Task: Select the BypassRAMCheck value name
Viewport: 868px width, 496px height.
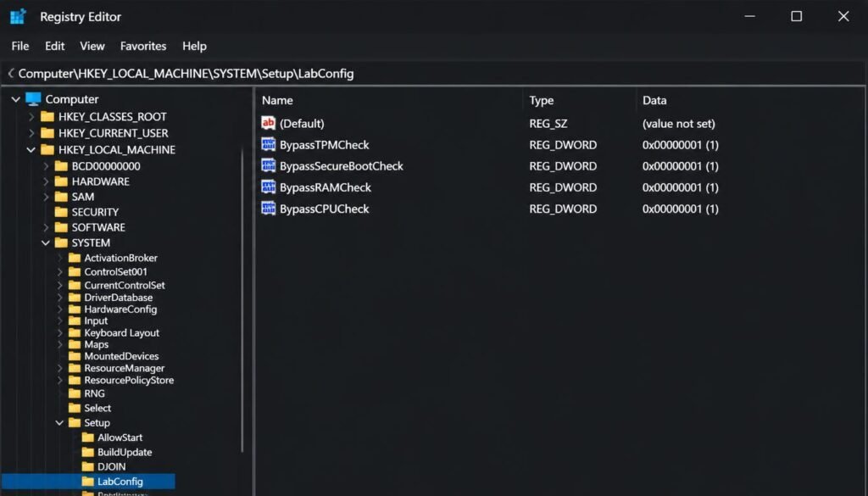Action: [325, 187]
